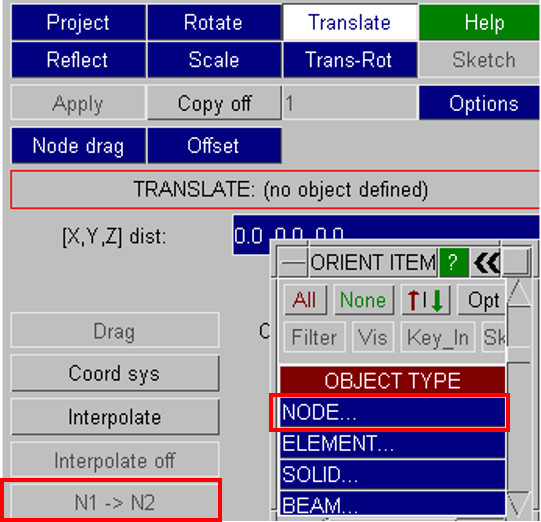Toggle the Copy off button
This screenshot has width=541, height=522.
(214, 103)
